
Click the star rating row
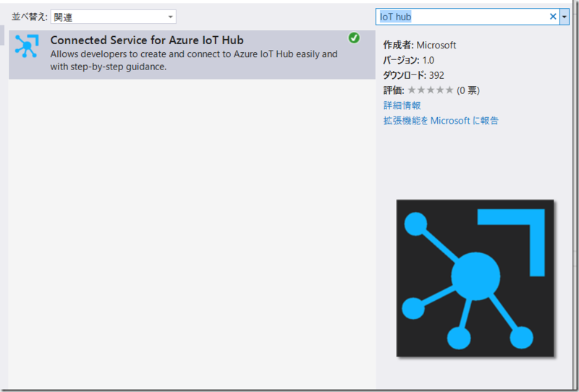tap(431, 90)
